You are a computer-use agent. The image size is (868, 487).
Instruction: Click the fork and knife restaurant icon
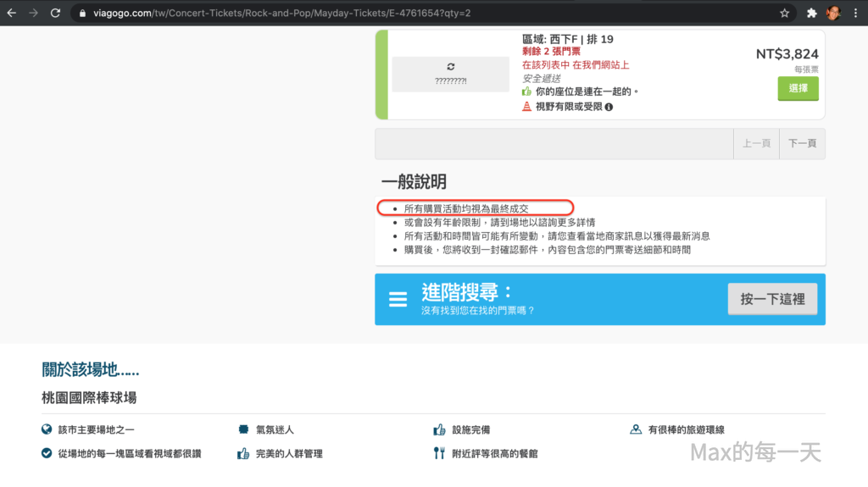(439, 453)
